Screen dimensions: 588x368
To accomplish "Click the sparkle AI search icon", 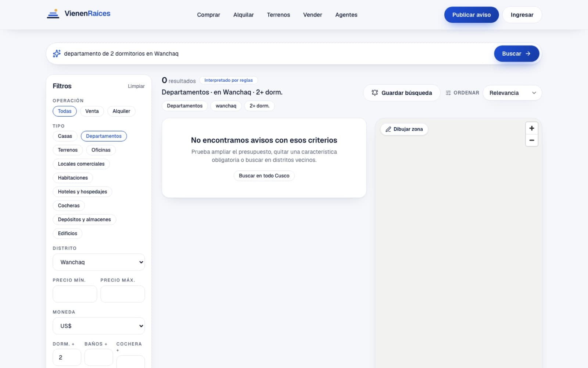I will click(57, 54).
